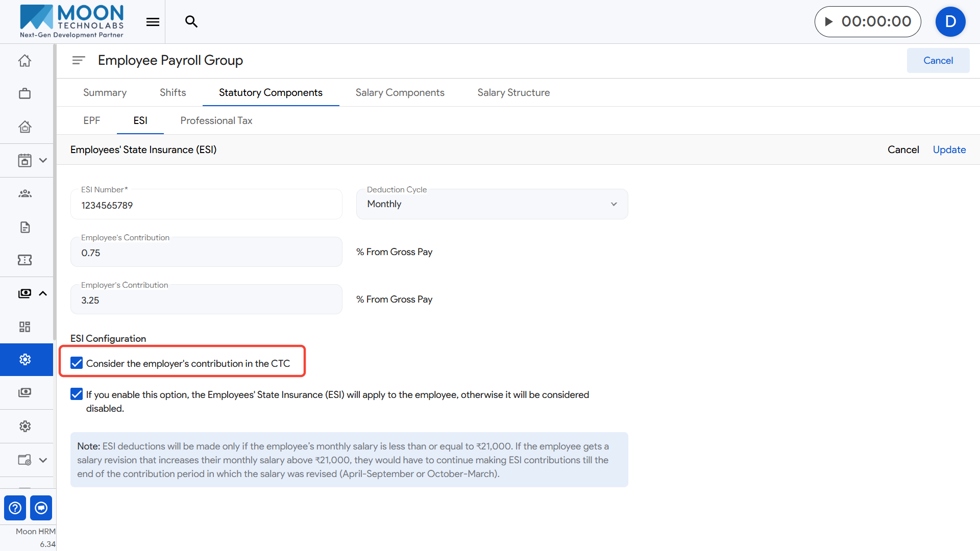Image resolution: width=980 pixels, height=551 pixels.
Task: Toggle the ESI apply to employee checkbox
Action: pos(77,394)
